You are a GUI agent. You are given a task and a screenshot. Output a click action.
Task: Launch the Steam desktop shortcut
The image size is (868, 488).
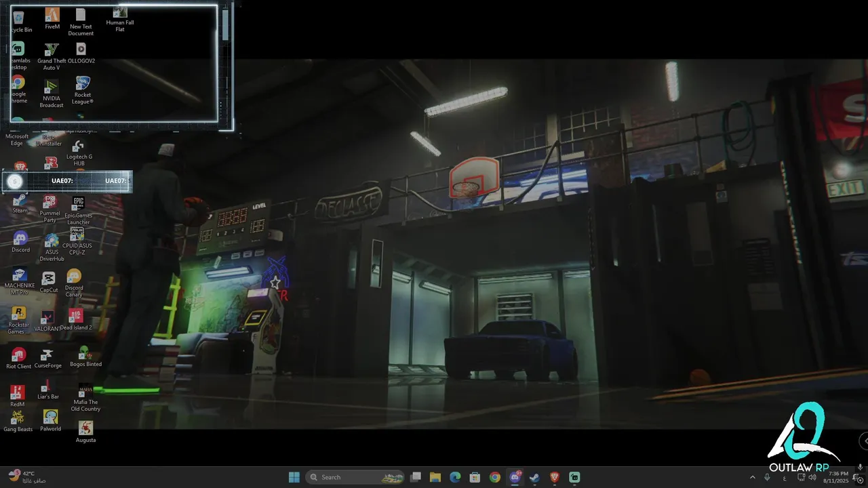click(20, 204)
